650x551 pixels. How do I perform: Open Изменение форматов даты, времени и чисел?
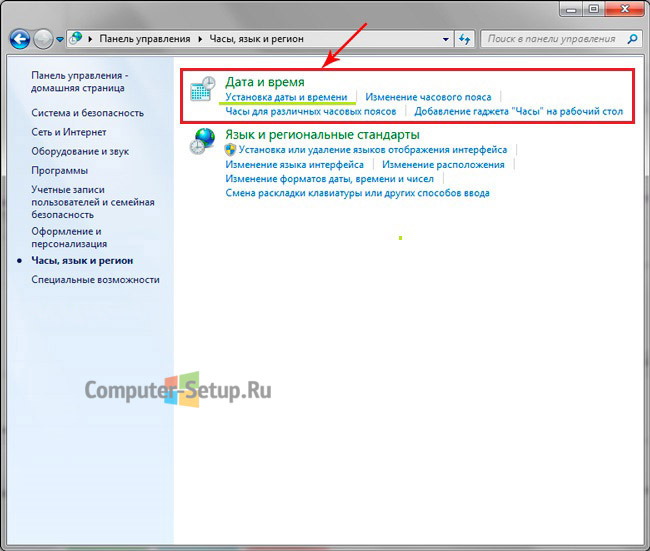pyautogui.click(x=329, y=179)
